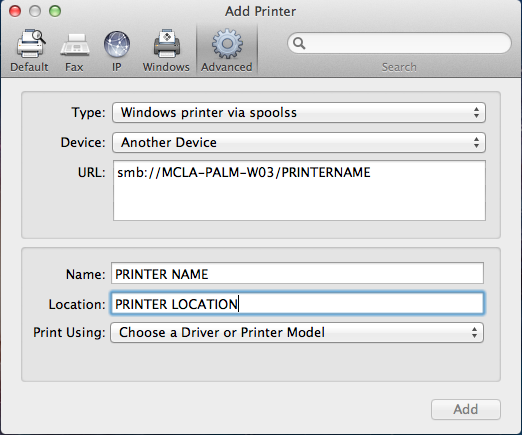Focus the toolbar Search field
Screen dimensions: 522x435
399,43
